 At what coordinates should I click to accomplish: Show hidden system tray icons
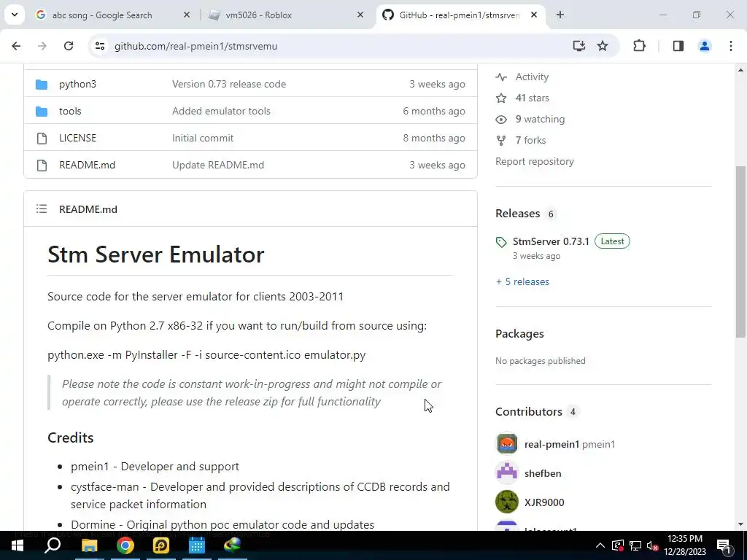click(x=600, y=545)
